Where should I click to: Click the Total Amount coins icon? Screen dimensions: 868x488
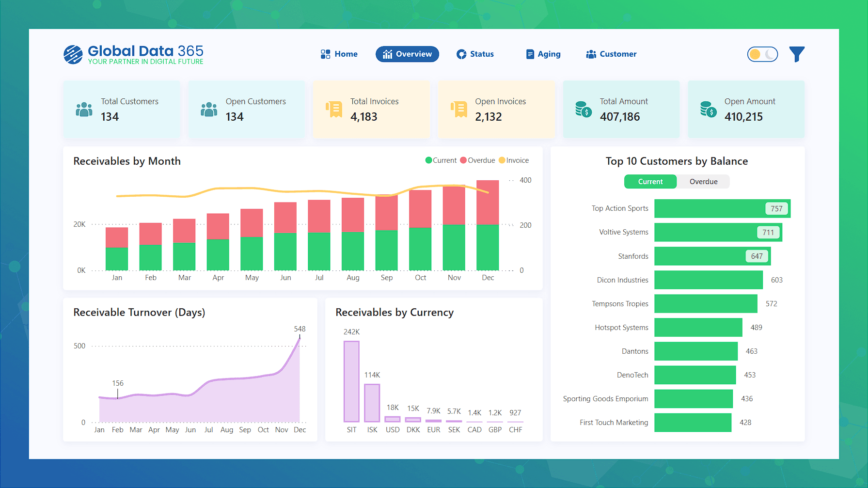[x=584, y=110]
